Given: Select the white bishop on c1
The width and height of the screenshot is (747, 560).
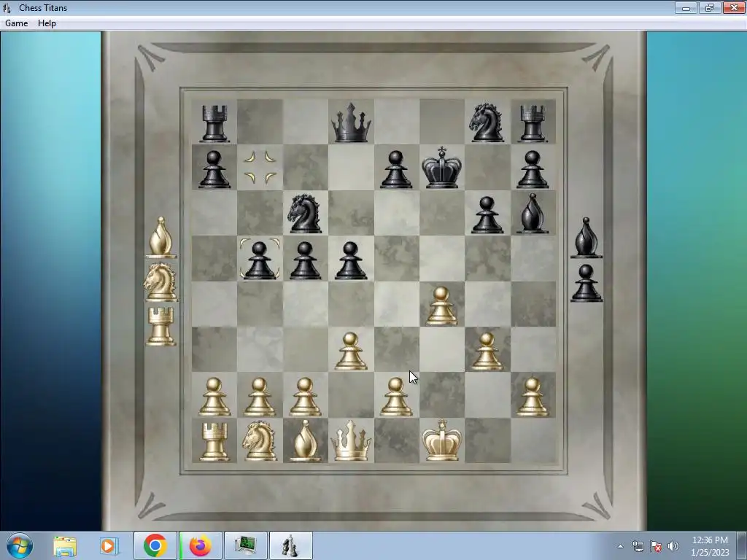Looking at the screenshot, I should coord(305,441).
